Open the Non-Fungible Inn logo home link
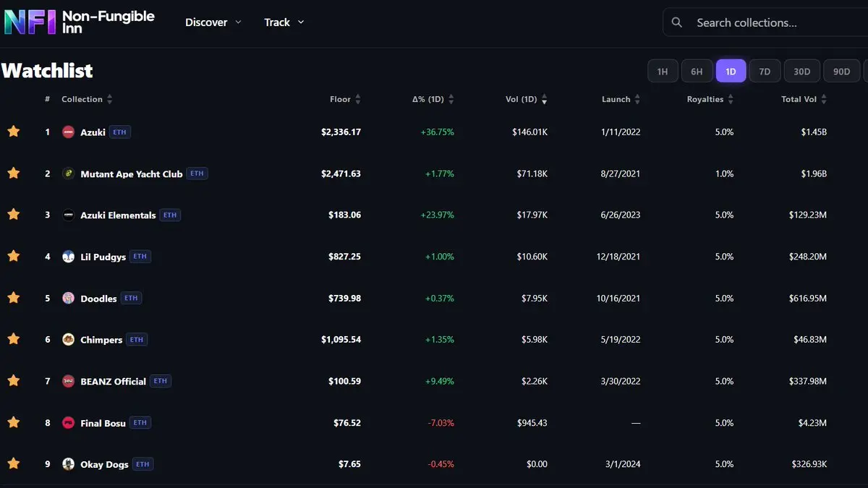 [x=80, y=22]
